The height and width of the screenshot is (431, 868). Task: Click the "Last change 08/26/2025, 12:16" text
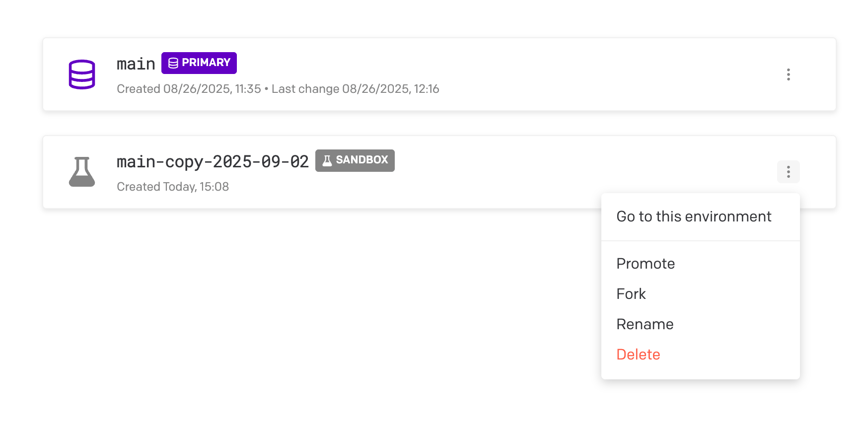tap(355, 89)
